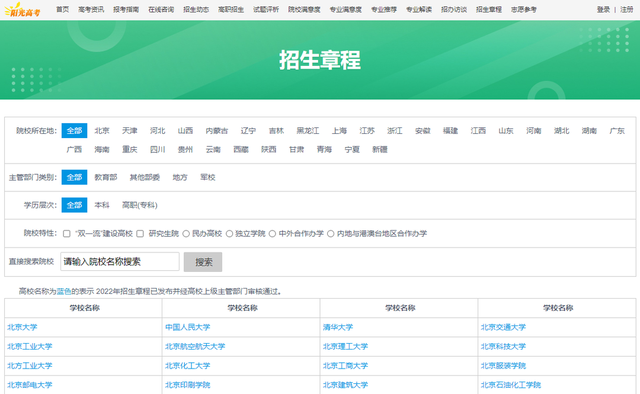Open the 北京化工大学 school link
640x394 pixels.
[187, 366]
